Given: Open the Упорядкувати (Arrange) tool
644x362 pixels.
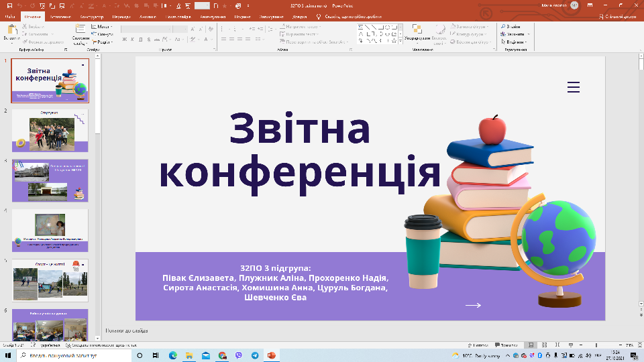Looking at the screenshot, I should (x=417, y=32).
